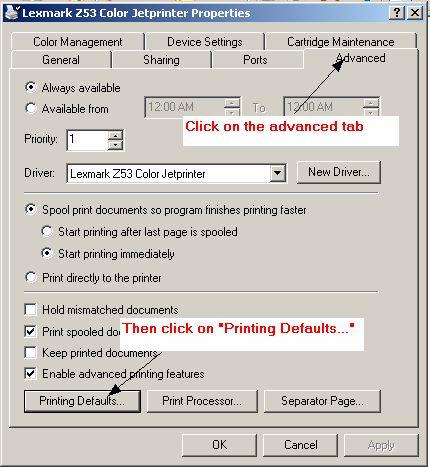The image size is (430, 467).
Task: Open the Print Processor dialog
Action: point(202,401)
